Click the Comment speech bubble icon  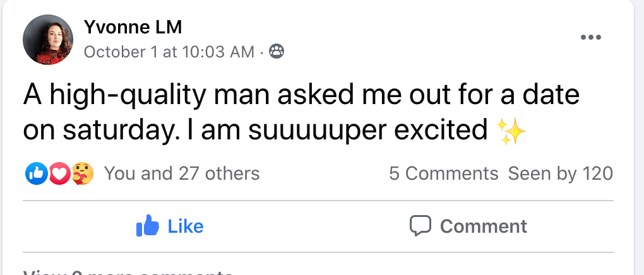(420, 226)
